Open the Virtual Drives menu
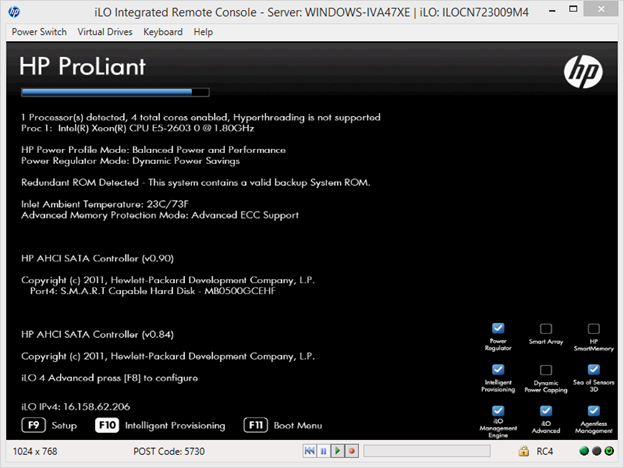 point(105,32)
